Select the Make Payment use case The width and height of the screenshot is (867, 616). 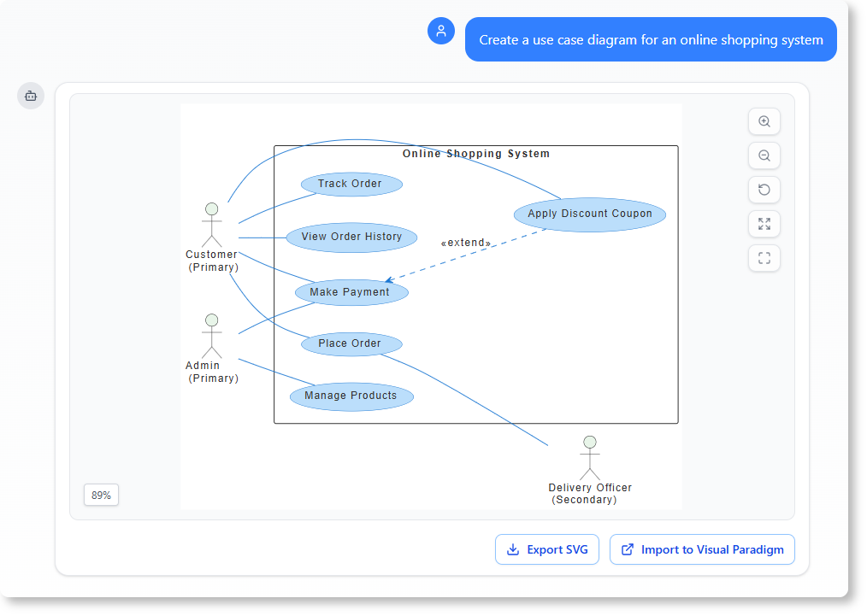coord(351,292)
